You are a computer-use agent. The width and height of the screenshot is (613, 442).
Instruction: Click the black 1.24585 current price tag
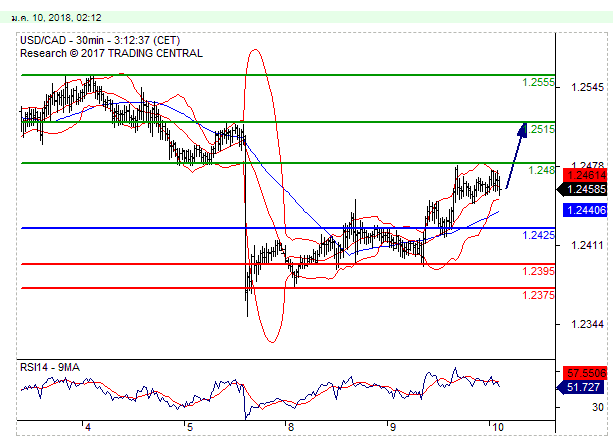582,190
